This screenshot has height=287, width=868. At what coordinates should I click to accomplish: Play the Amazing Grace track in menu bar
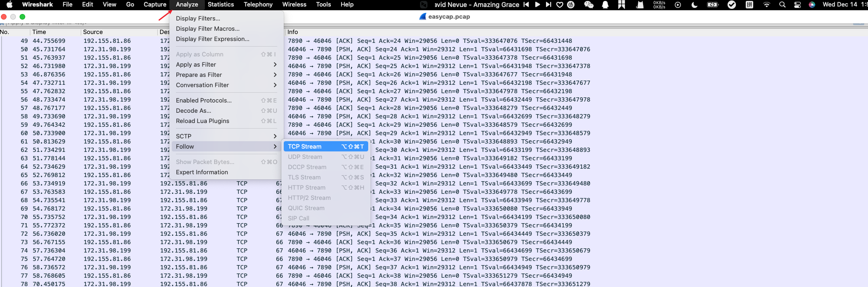538,5
